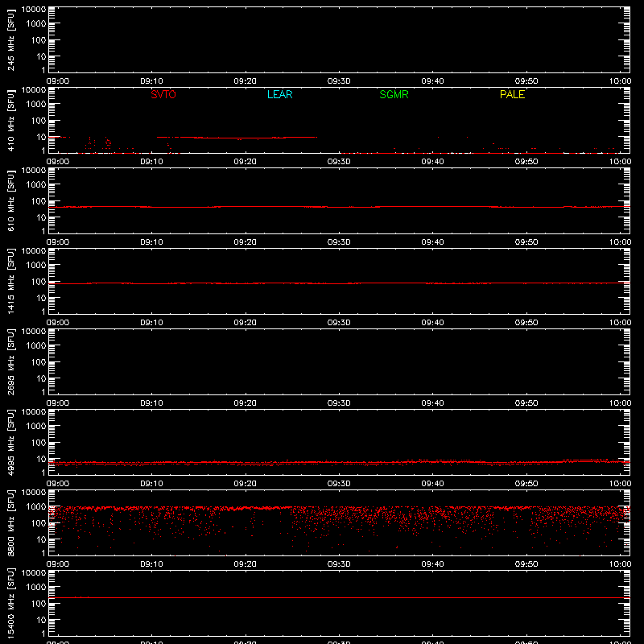Click the 09:50 label under 410 MHz panel
This screenshot has width=644, height=644.
coord(526,162)
